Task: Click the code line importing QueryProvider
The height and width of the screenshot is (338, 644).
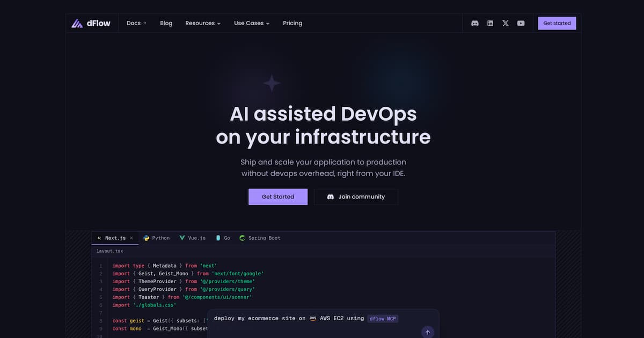Action: point(184,290)
